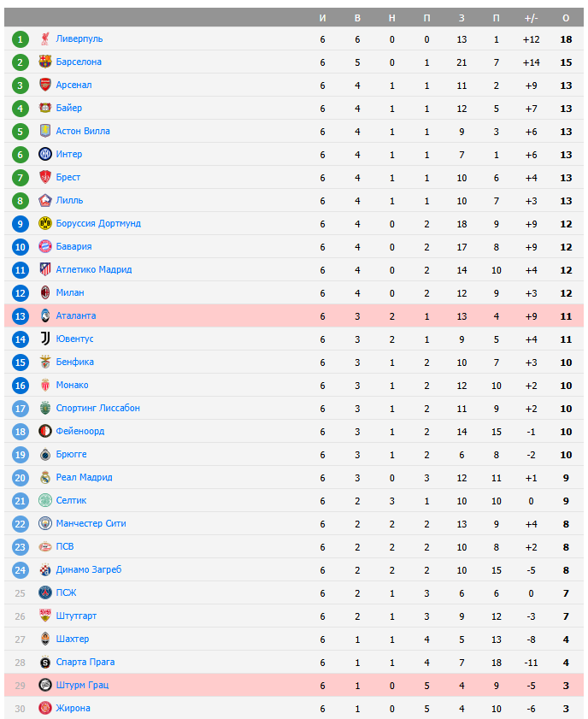Viewport: 588px width, 719px height.
Task: Open the Штурм Грац team link
Action: pos(82,685)
